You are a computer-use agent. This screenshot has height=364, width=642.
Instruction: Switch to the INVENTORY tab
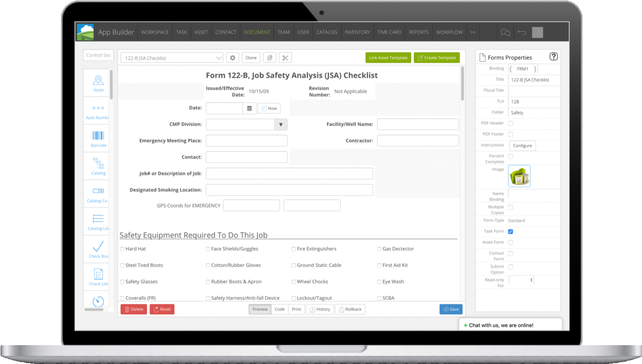point(357,32)
